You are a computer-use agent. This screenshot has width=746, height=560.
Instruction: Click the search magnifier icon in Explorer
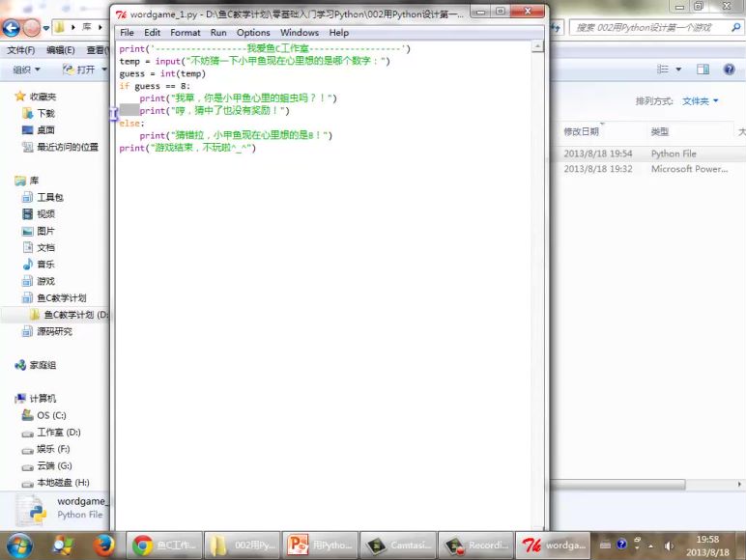[x=735, y=28]
